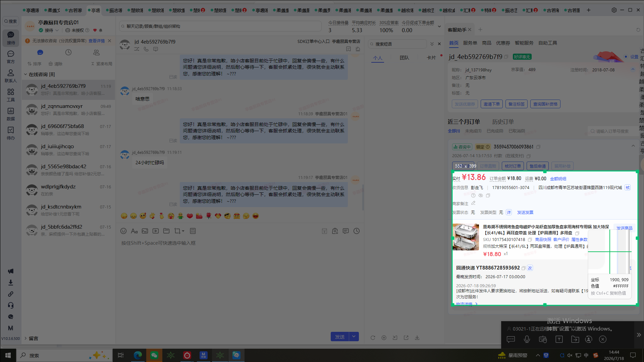Screen dimensions: 644x362
Task: Click the refresh icon below the chat input
Action: 373,338
